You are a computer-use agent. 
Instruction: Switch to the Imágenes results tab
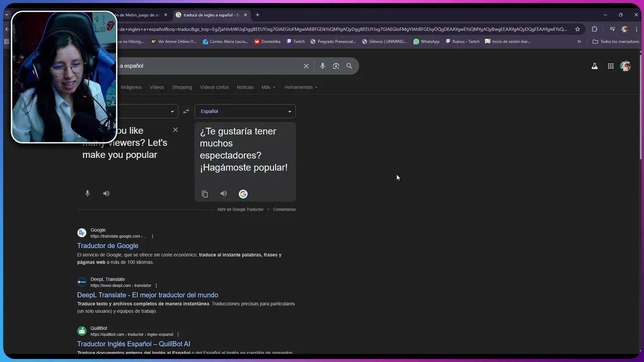coord(131,87)
